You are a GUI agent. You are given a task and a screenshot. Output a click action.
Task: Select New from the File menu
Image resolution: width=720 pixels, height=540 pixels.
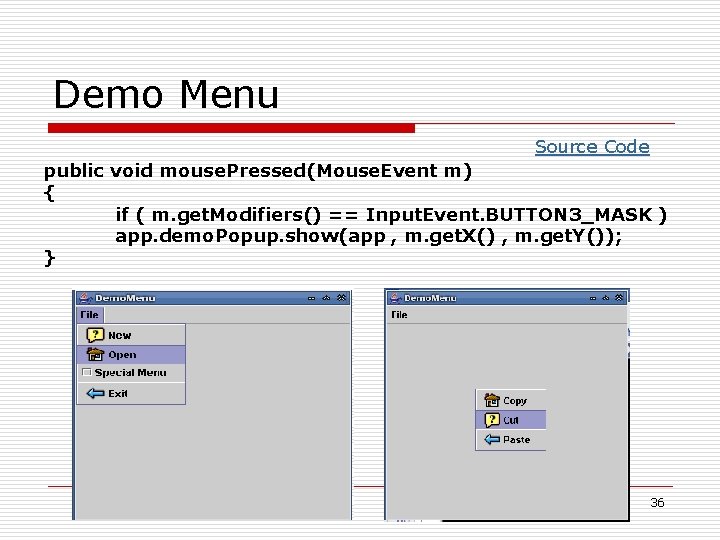point(132,335)
